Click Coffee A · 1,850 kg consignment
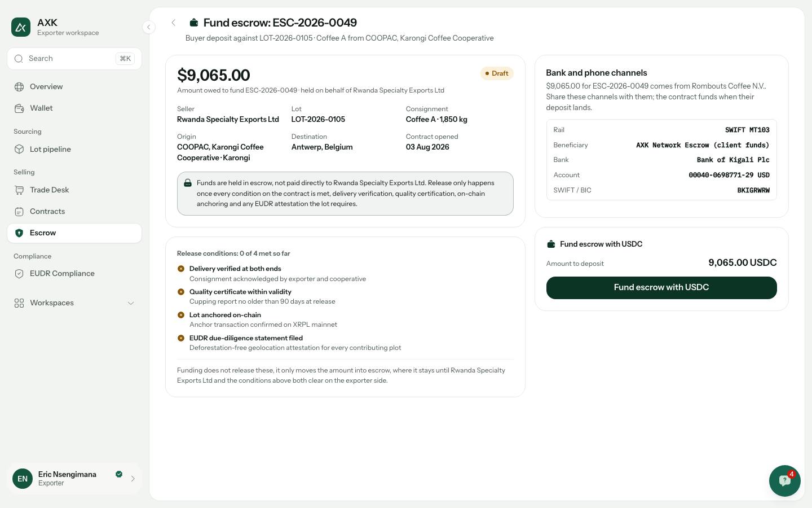The height and width of the screenshot is (508, 812). coord(436,120)
